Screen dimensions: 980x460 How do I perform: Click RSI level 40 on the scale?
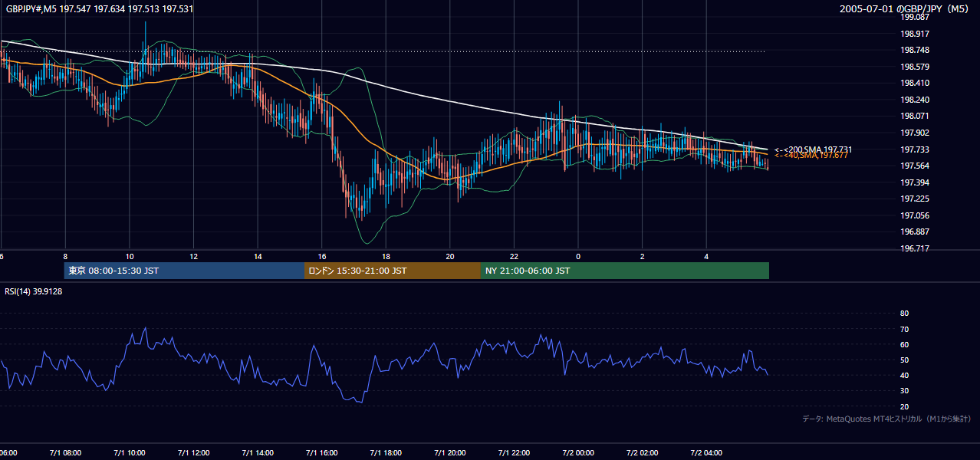pos(904,375)
